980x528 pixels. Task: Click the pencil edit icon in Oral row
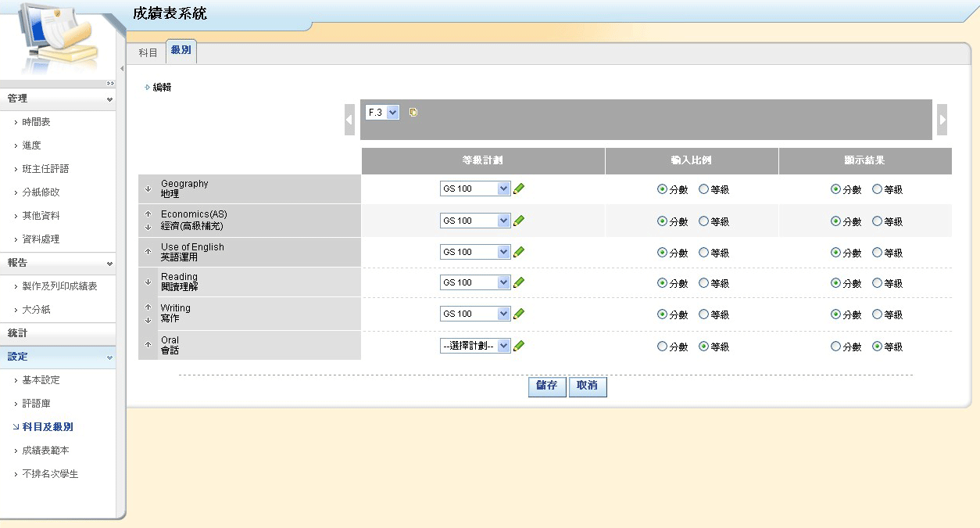(x=519, y=346)
